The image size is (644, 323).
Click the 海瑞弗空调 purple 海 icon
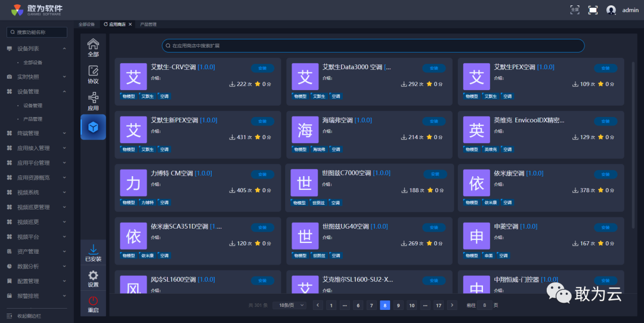(305, 130)
